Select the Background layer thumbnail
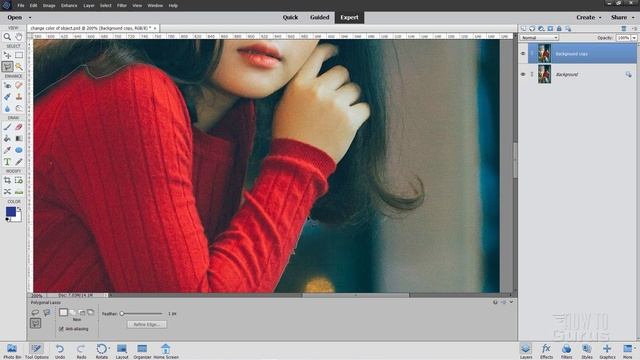Screen dimensions: 640x360 pos(544,74)
